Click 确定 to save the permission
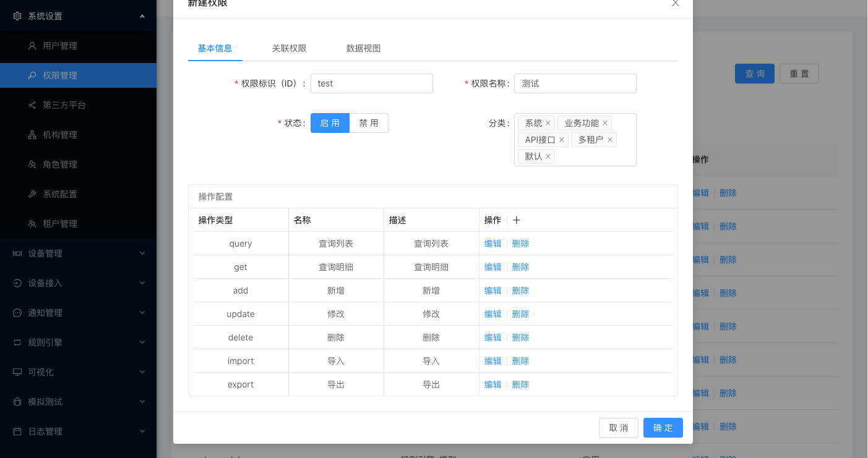 click(x=663, y=428)
